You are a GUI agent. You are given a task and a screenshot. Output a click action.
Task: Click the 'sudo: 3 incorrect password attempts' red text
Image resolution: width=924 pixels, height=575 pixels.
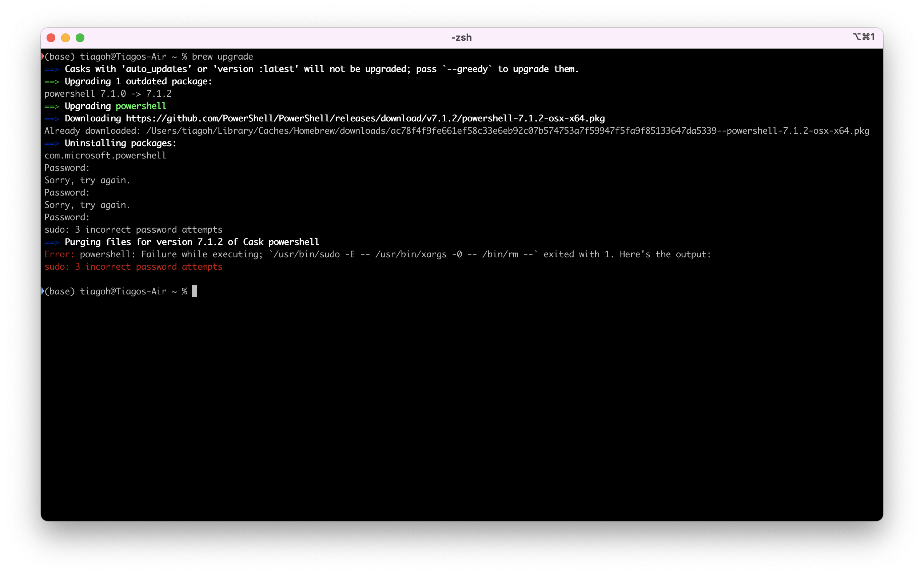point(133,266)
